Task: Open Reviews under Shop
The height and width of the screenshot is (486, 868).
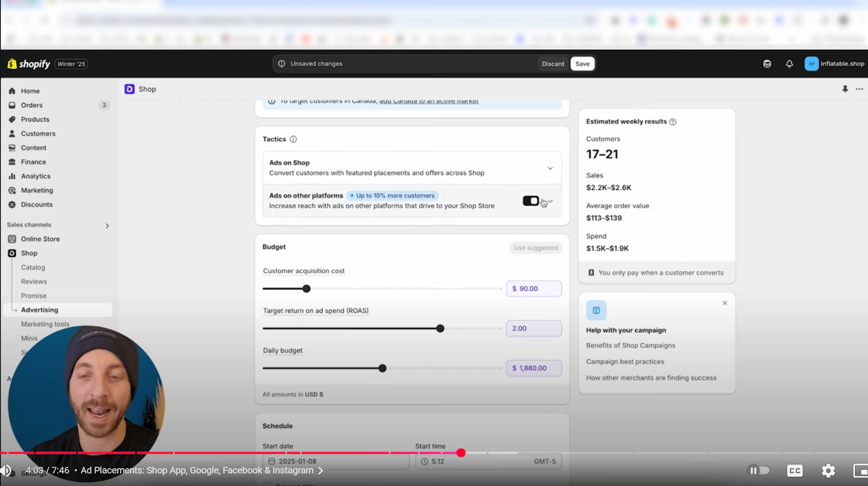Action: (x=34, y=282)
